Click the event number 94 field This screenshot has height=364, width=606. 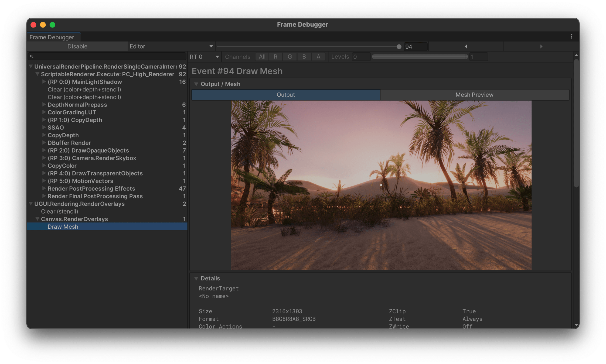(x=415, y=47)
